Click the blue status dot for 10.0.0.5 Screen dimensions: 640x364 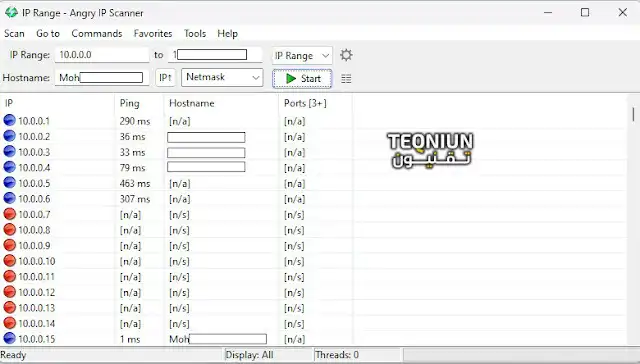click(x=9, y=182)
